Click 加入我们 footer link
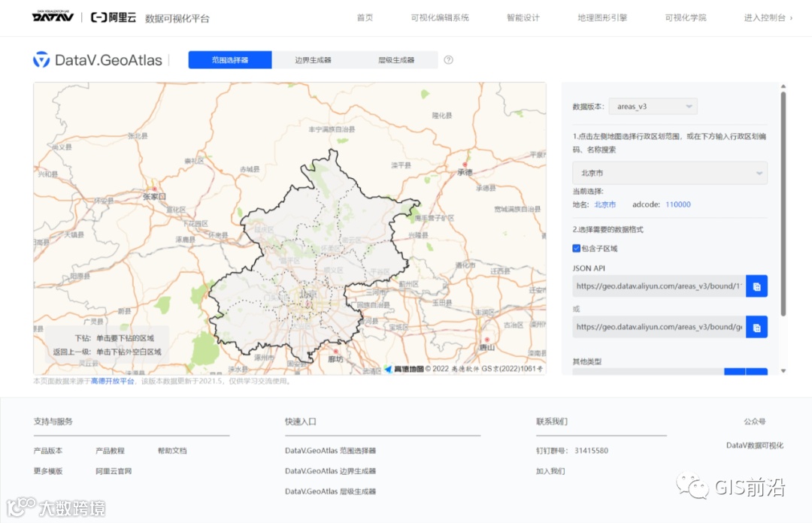Screen dimensions: 812x523 pos(550,471)
